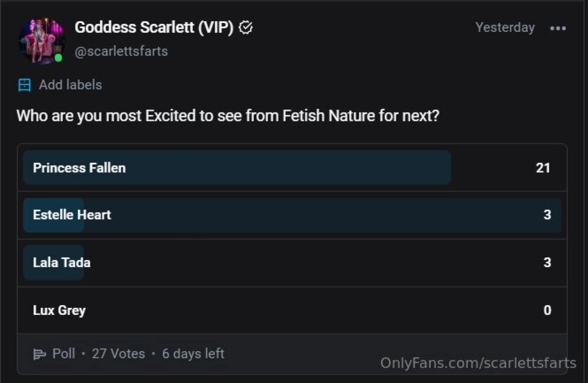This screenshot has height=383, width=588.
Task: Open the @scarlettsfarts username link
Action: [x=121, y=51]
